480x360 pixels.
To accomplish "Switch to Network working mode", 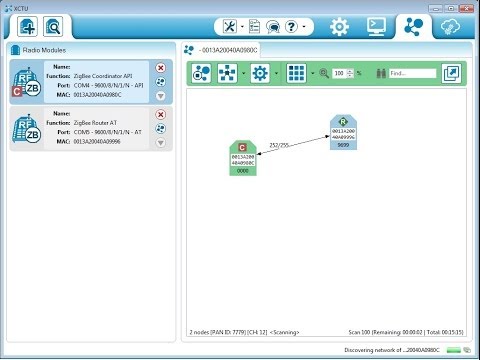I will click(413, 27).
